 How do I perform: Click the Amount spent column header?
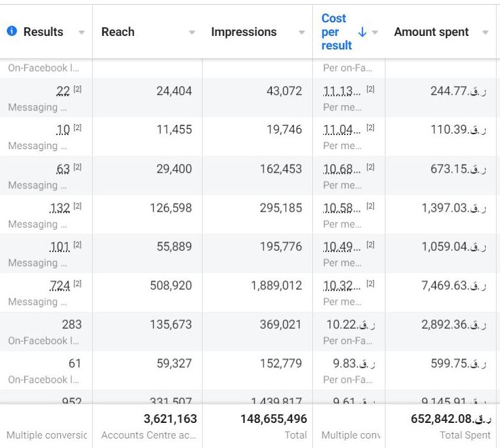[431, 32]
